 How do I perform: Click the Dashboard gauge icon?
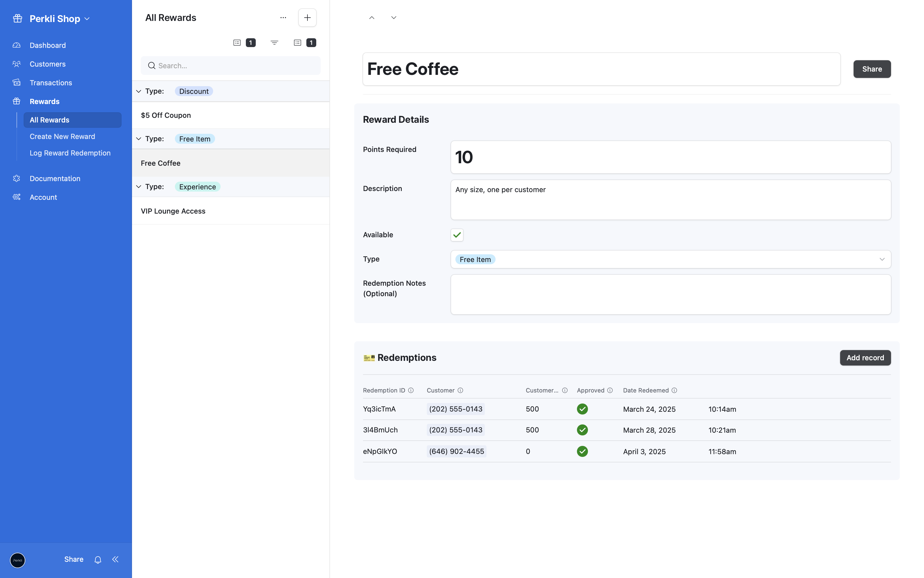click(16, 45)
